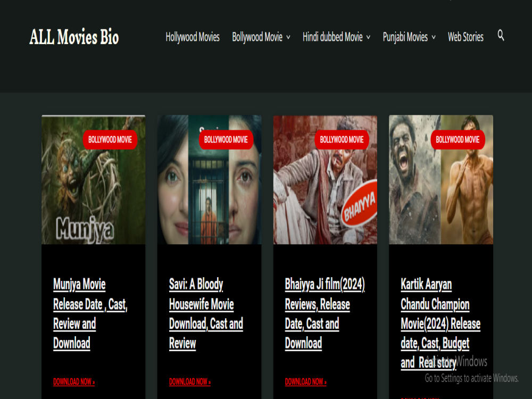Open the Munjya poster thumbnail
This screenshot has height=399, width=532.
93,180
